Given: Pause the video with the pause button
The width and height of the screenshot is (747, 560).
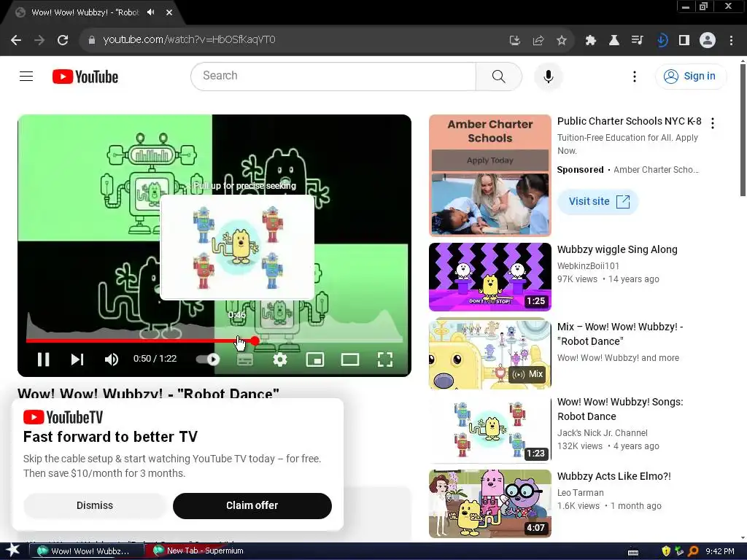Looking at the screenshot, I should point(43,359).
